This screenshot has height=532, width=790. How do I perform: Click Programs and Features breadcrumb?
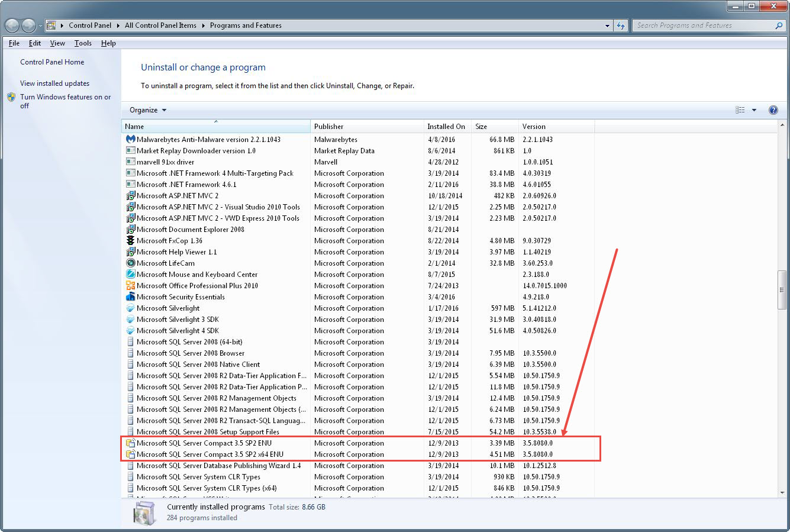click(x=246, y=25)
